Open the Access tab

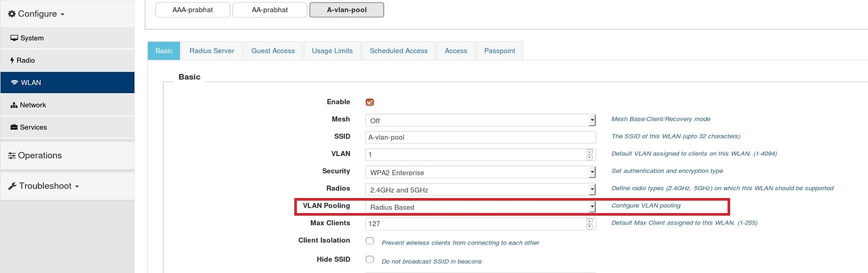[456, 51]
